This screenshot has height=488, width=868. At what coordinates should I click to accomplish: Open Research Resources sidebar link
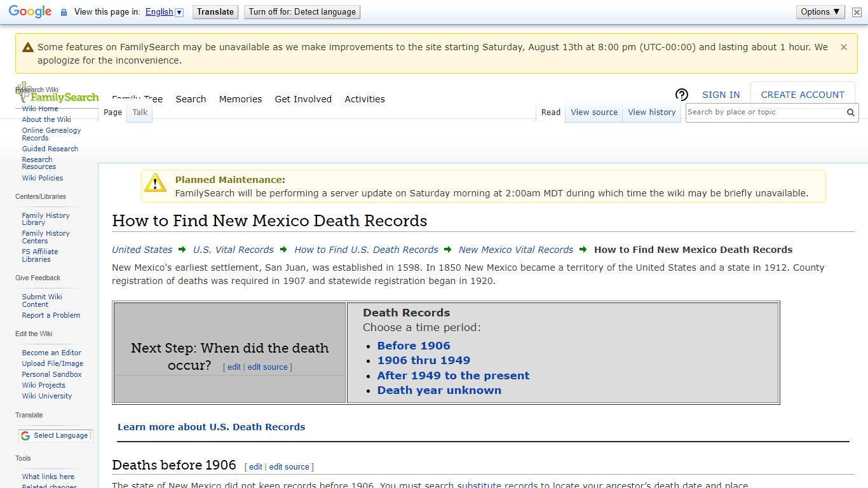pyautogui.click(x=39, y=163)
